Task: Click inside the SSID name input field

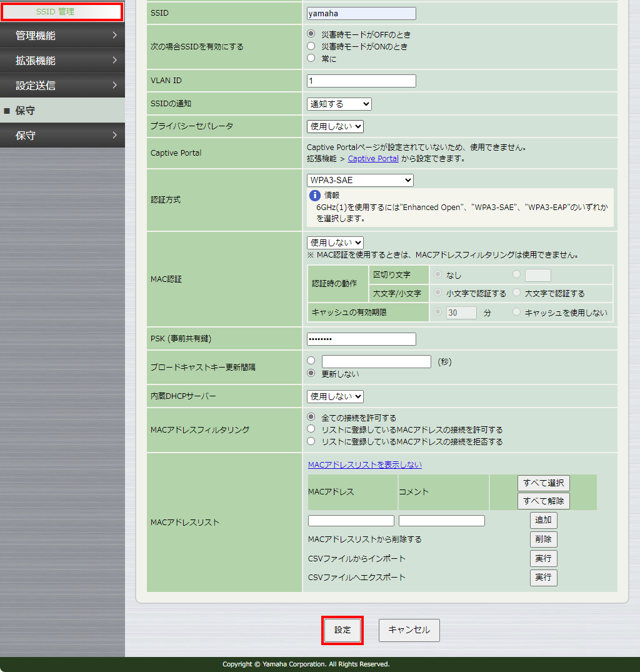Action: tap(361, 13)
